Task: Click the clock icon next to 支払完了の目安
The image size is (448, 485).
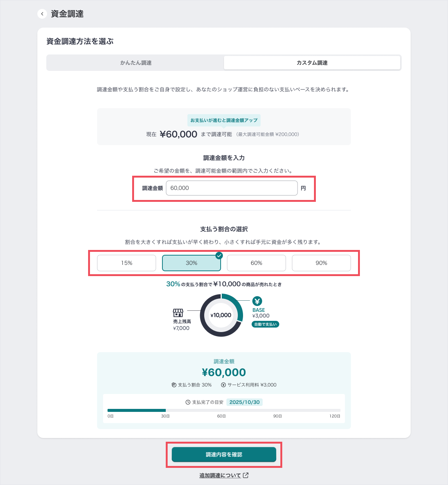Action: (x=188, y=402)
